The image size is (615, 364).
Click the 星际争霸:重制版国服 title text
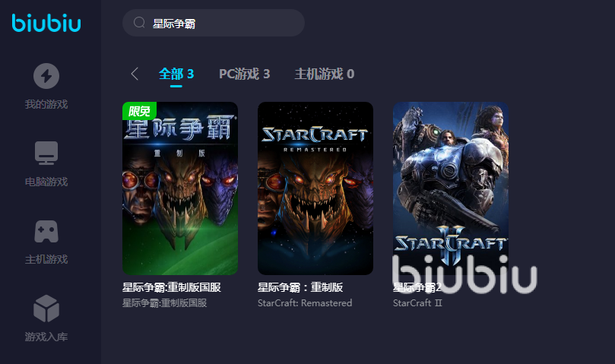pyautogui.click(x=172, y=287)
